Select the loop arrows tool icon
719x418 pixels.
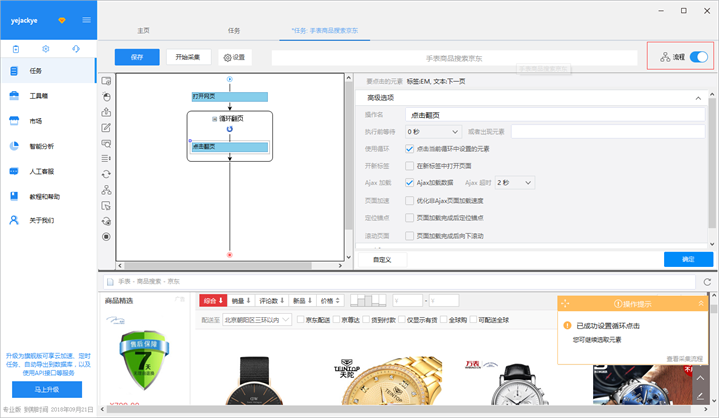106,174
